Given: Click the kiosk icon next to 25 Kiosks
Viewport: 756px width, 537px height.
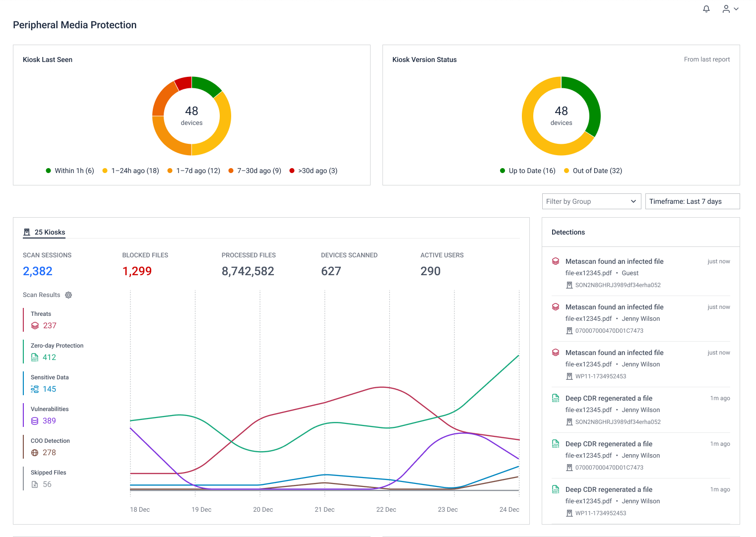Looking at the screenshot, I should [26, 232].
